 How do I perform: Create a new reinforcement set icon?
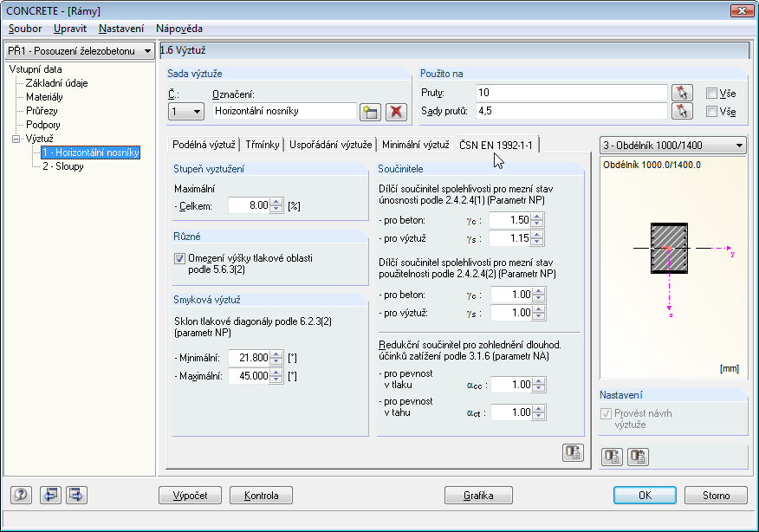(x=370, y=112)
